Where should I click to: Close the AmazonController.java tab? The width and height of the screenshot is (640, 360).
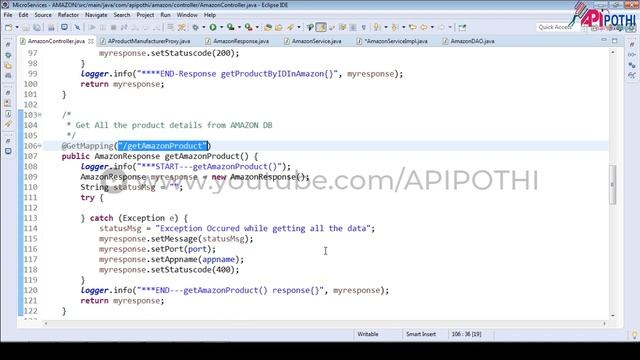click(91, 41)
